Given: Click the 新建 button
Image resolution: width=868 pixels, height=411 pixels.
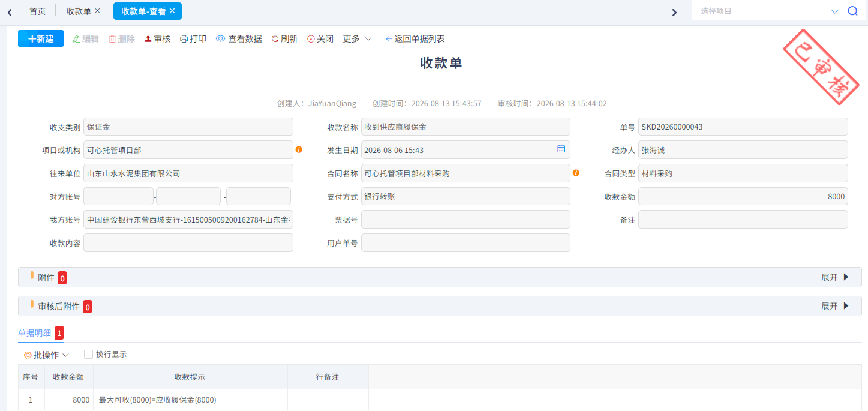Looking at the screenshot, I should coord(41,38).
